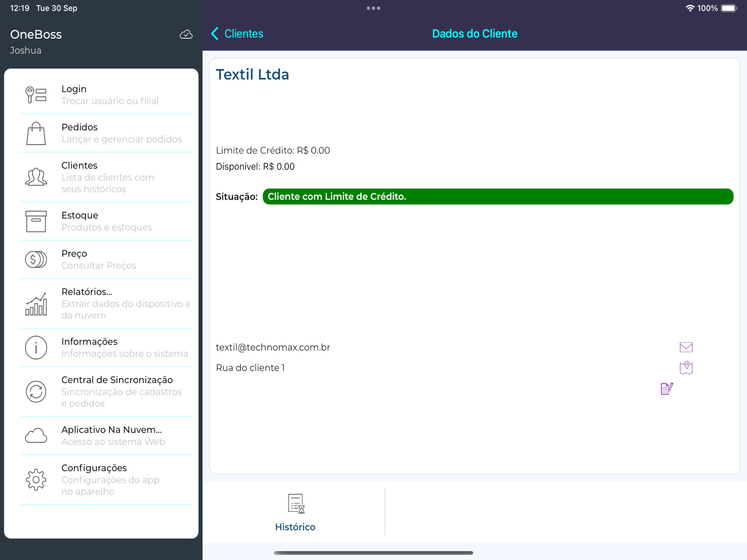The image size is (747, 560).
Task: Tap the cloud sync status icon
Action: (186, 34)
